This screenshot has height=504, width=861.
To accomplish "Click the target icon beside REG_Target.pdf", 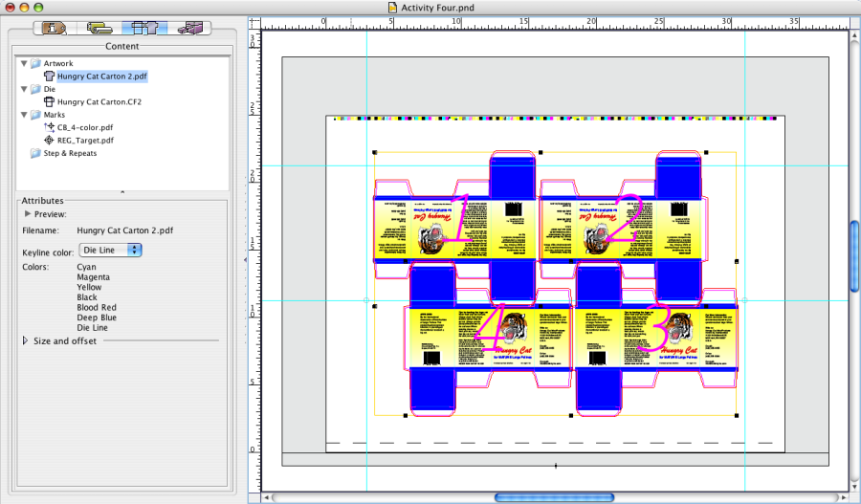I will point(50,140).
